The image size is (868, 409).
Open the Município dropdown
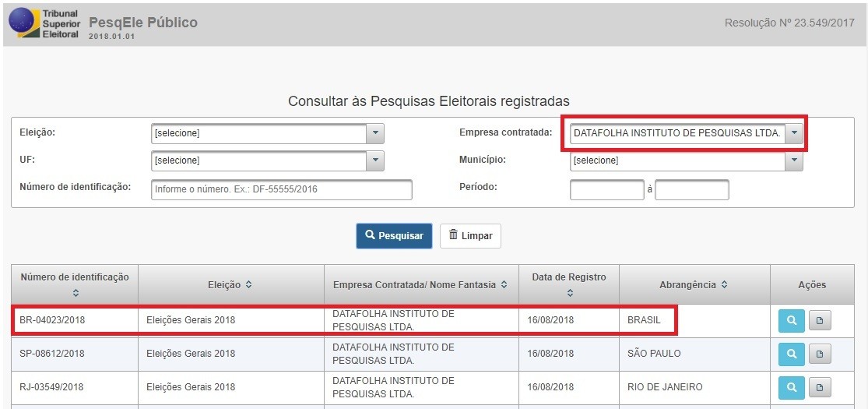pyautogui.click(x=687, y=160)
